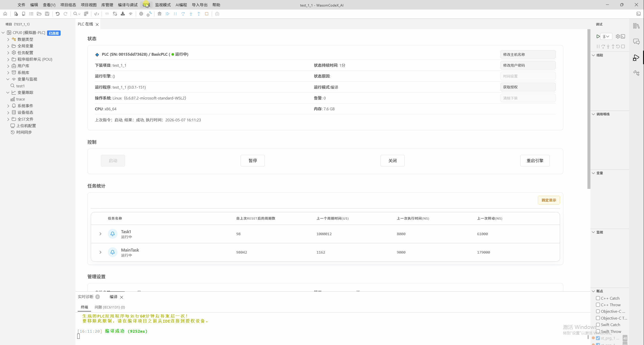This screenshot has height=345, width=644.
Task: Click the bug debug toolbar icon
Action: (159, 14)
